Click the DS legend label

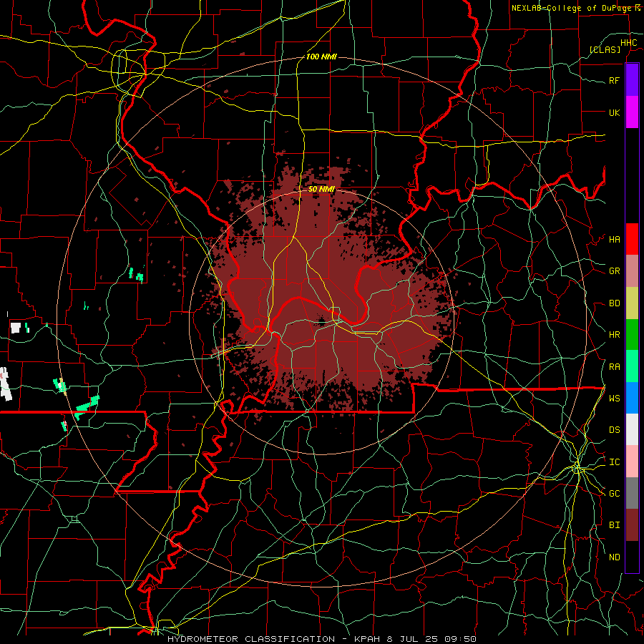[x=614, y=430]
